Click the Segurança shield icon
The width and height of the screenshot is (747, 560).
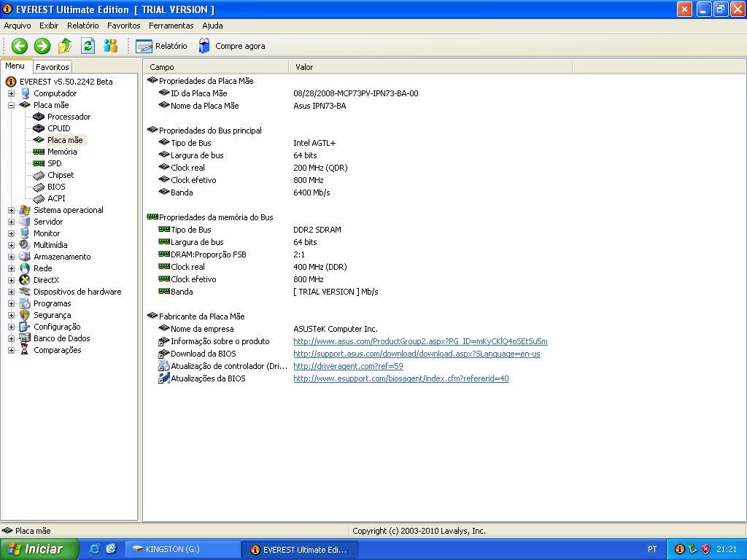tap(25, 315)
